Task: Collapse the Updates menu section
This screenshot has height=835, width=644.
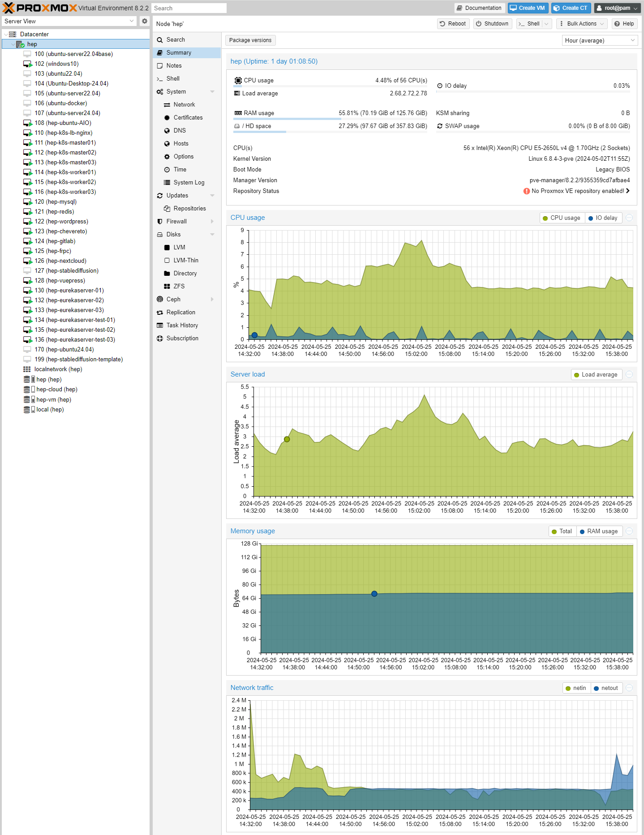Action: pyautogui.click(x=212, y=196)
